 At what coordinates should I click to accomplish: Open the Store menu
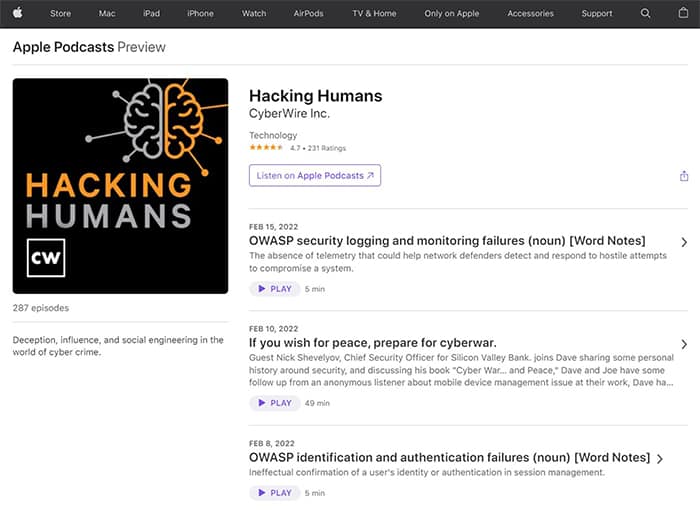pyautogui.click(x=60, y=13)
